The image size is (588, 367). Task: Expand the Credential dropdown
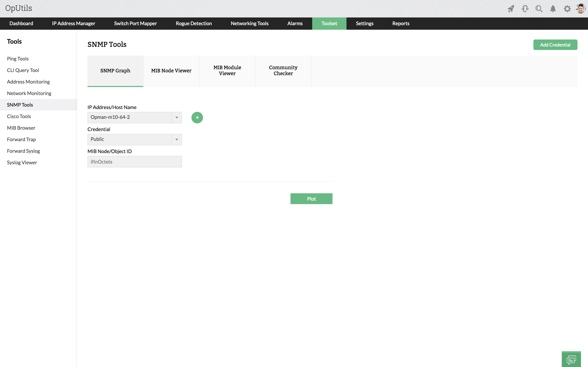coord(177,139)
